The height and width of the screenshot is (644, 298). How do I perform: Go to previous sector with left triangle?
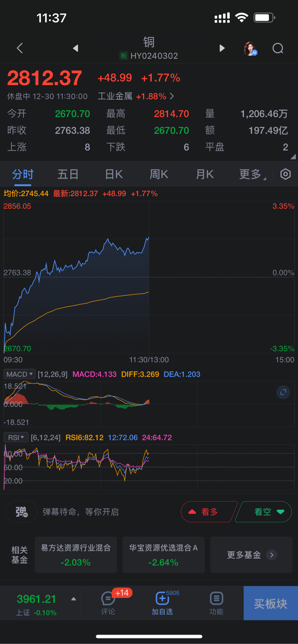pyautogui.click(x=76, y=48)
